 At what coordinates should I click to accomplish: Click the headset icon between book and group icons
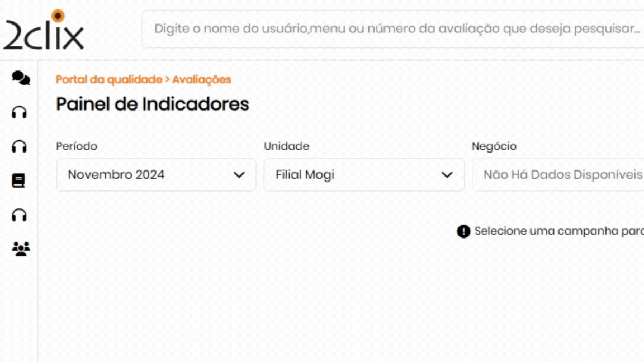tap(20, 215)
